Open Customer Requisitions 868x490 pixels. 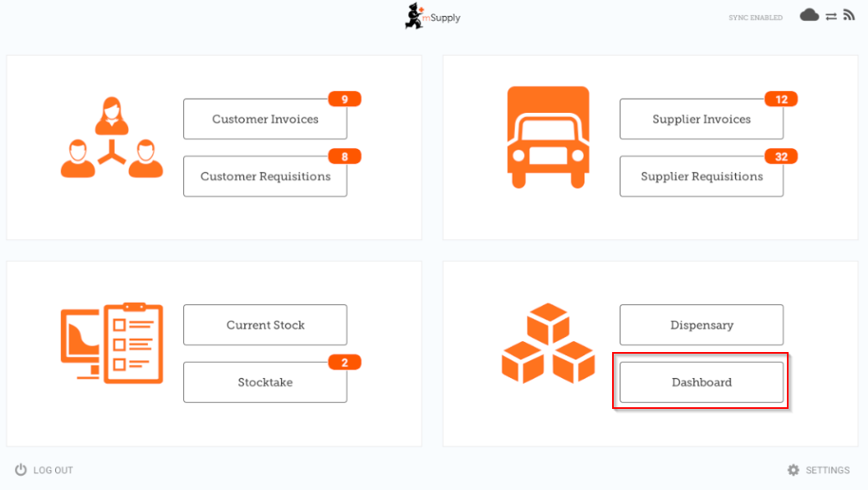265,176
